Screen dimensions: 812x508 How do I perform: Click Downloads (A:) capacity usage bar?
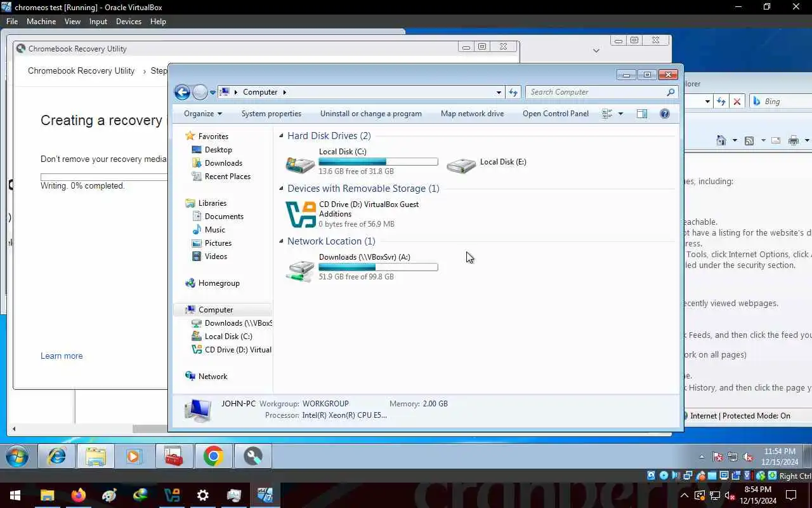(378, 267)
